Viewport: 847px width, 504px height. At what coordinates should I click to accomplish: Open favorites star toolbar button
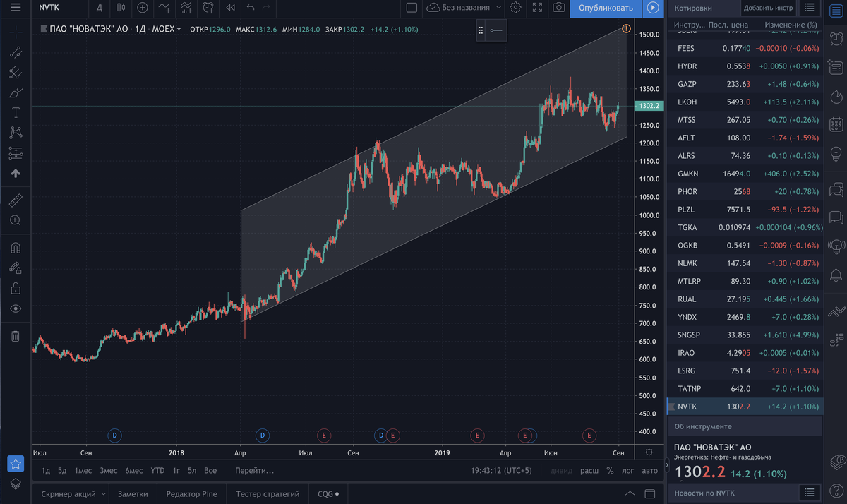(16, 464)
